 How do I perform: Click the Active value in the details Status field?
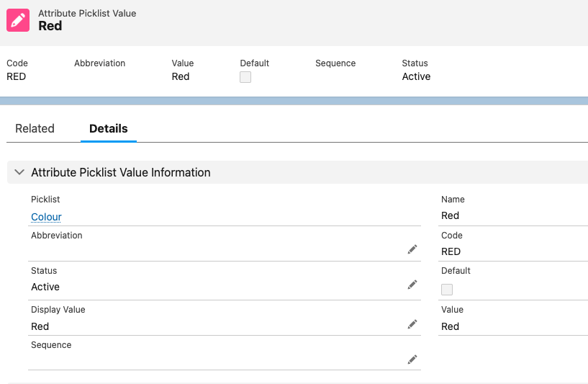[45, 287]
